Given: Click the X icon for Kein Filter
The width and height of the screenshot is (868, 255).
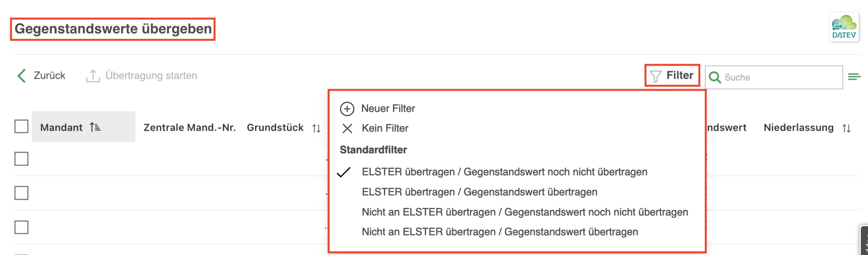Looking at the screenshot, I should (x=347, y=128).
